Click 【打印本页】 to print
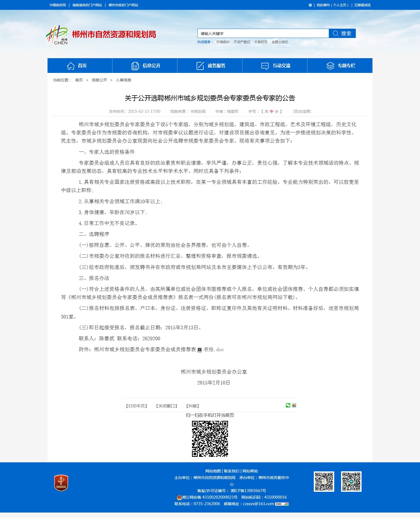420x518 pixels. (x=137, y=406)
